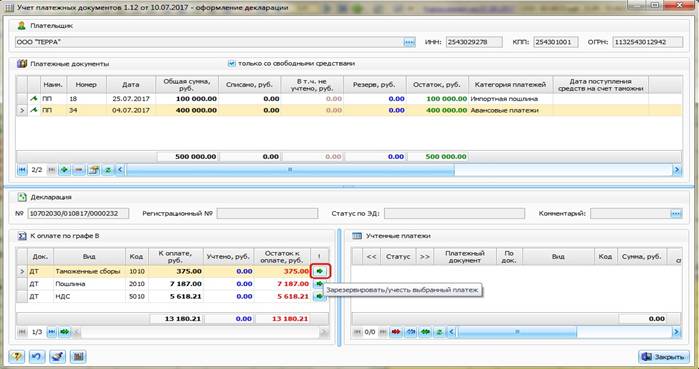The height and width of the screenshot is (369, 699).
Task: Click scroll-left arrow of payment documents scrollbar
Action: tap(120, 170)
